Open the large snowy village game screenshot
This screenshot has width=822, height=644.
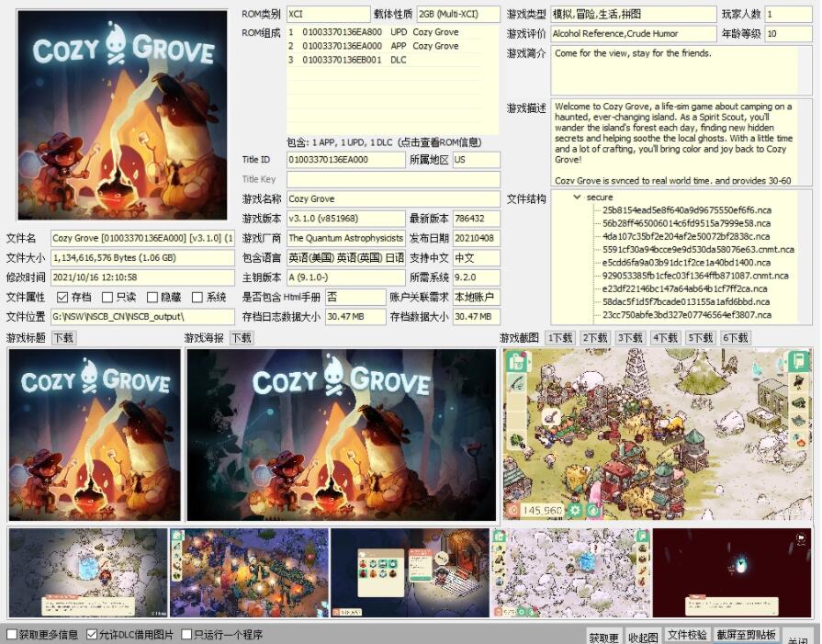tap(658, 435)
